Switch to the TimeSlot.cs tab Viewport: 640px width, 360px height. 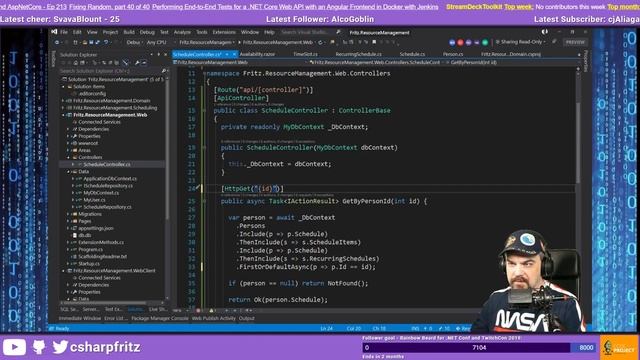pos(305,54)
